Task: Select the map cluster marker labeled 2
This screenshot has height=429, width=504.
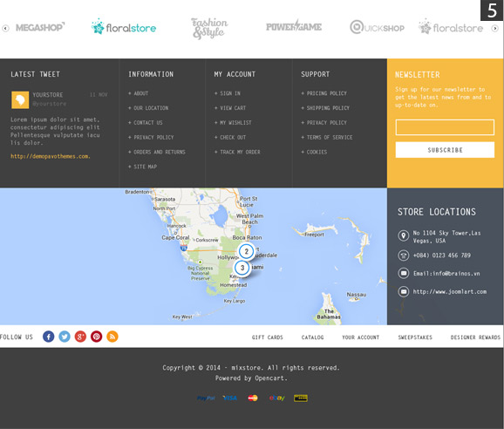Action: [x=247, y=251]
